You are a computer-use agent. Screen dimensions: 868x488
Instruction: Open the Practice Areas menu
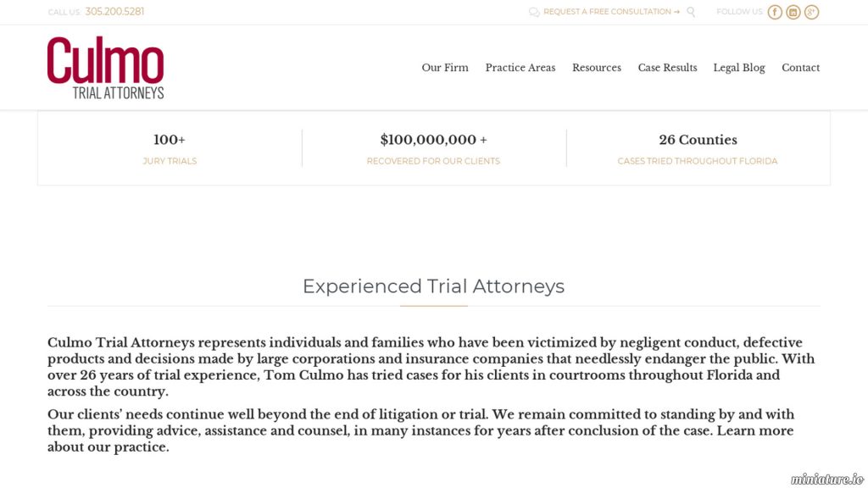(x=520, y=68)
